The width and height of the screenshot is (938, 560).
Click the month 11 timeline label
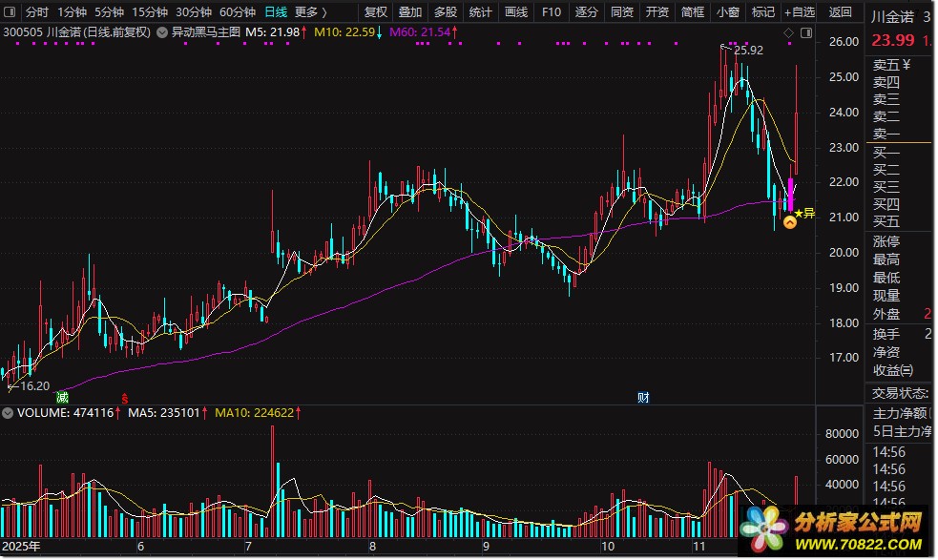coord(698,547)
